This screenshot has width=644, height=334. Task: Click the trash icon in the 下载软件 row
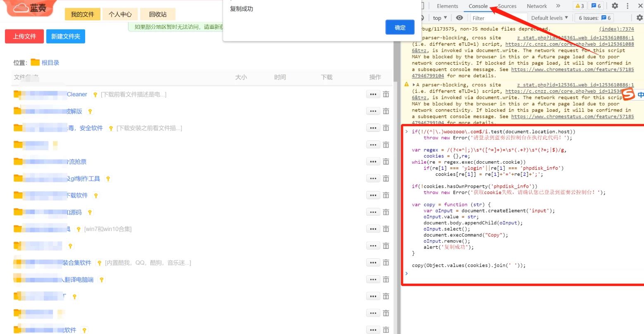(386, 195)
